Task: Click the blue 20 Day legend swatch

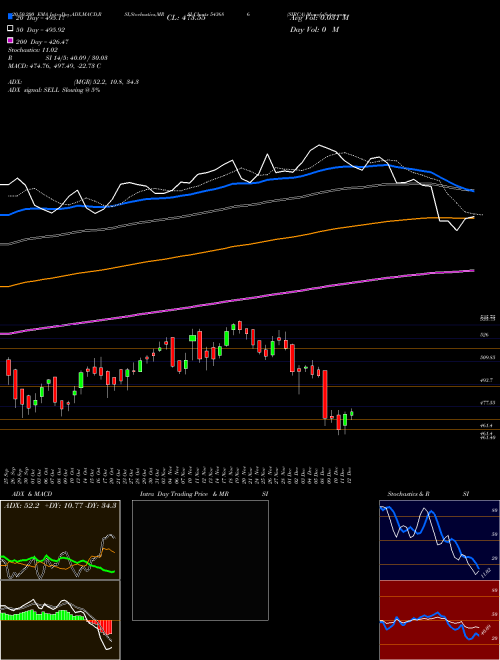Action: [11, 17]
